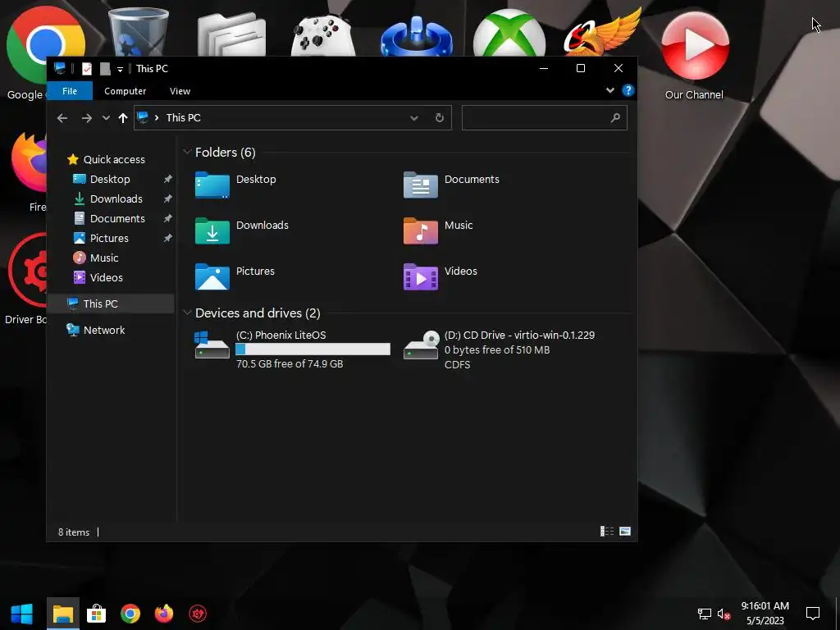The image size is (840, 630).
Task: Click the search magnifier icon
Action: pos(615,118)
